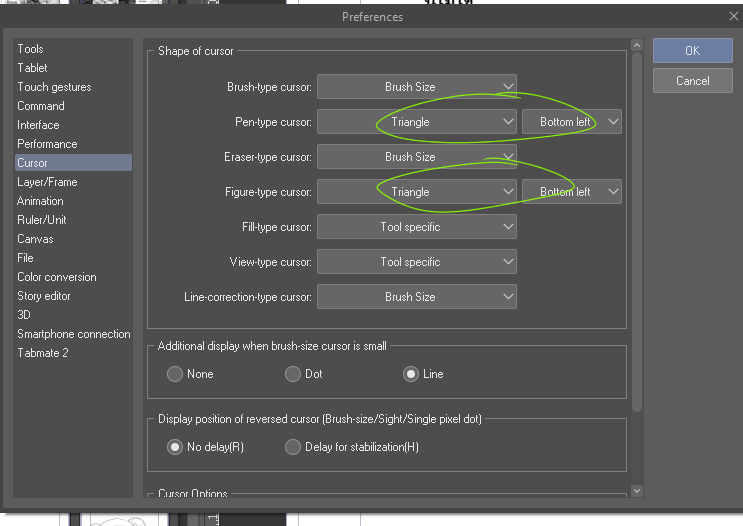This screenshot has height=526, width=743.
Task: Select Smartphone connection category
Action: pos(73,334)
